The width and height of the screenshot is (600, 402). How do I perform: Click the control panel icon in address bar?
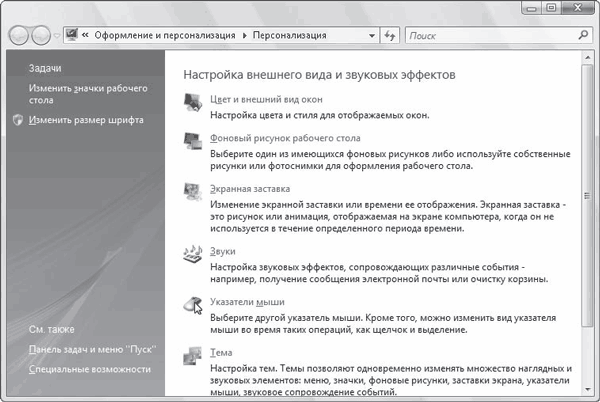tap(72, 35)
